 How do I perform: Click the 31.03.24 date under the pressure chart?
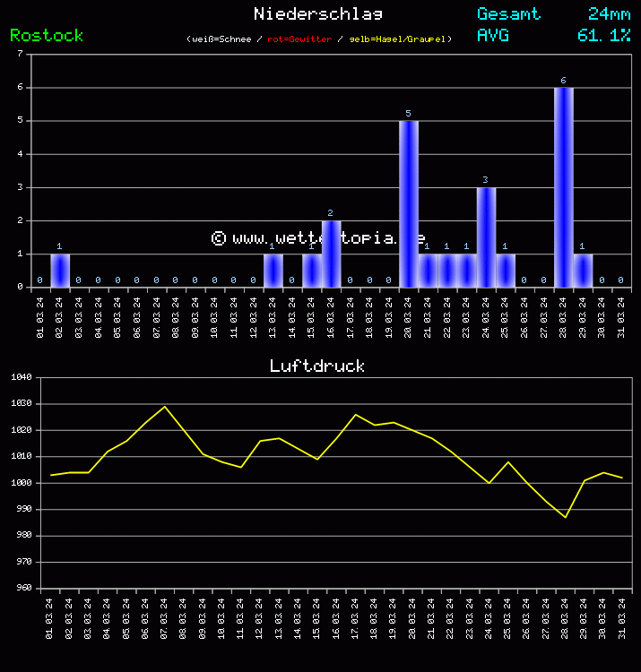pos(621,616)
